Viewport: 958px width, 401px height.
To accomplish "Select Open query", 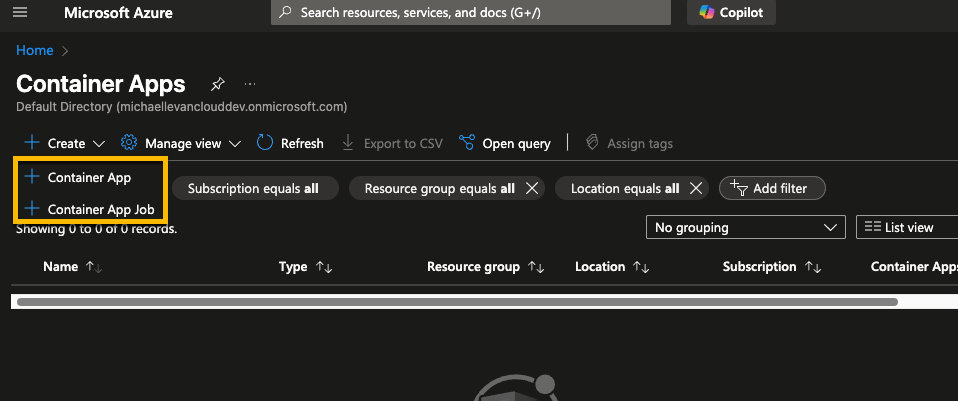I will coord(505,143).
